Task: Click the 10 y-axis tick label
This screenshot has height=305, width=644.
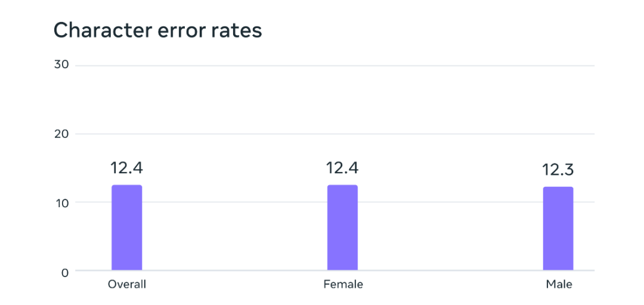Action: pos(61,202)
